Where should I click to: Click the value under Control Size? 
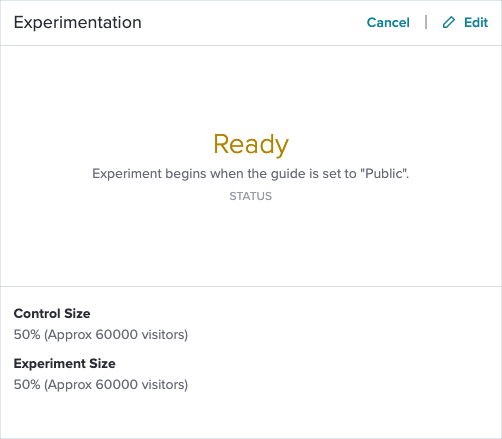(x=101, y=335)
